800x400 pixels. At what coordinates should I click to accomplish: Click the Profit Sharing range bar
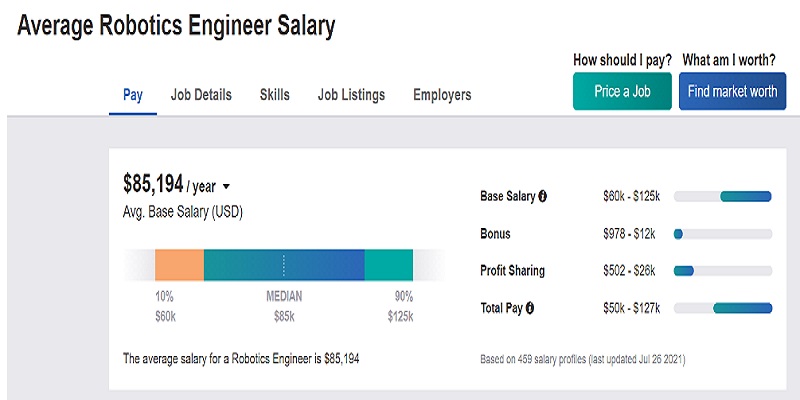(x=723, y=271)
